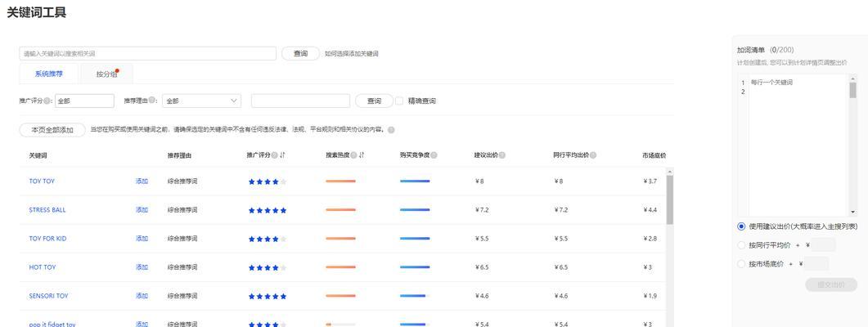This screenshot has height=327, width=868.
Task: Click price increment field for 按同行平均价
Action: pyautogui.click(x=823, y=245)
